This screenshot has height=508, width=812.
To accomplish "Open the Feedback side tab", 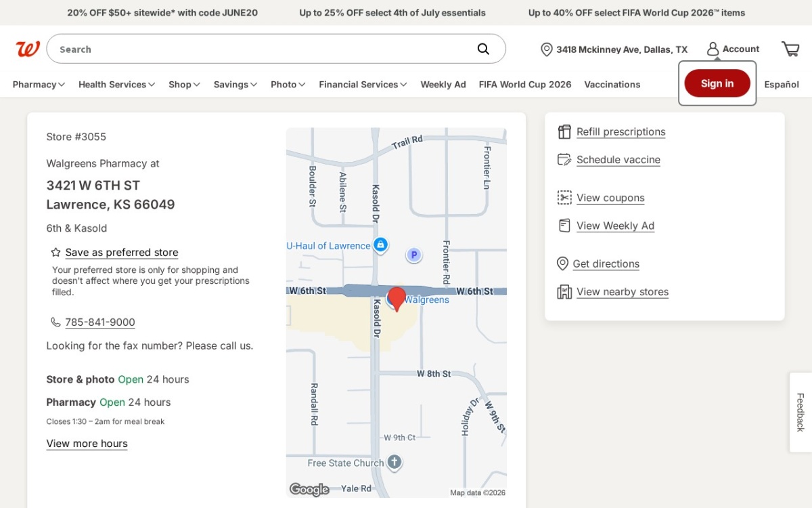I will 800,412.
